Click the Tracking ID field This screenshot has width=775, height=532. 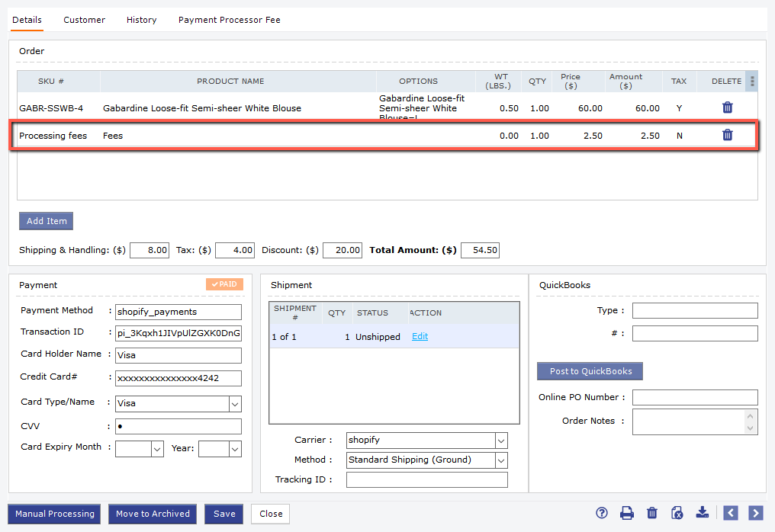pyautogui.click(x=427, y=479)
